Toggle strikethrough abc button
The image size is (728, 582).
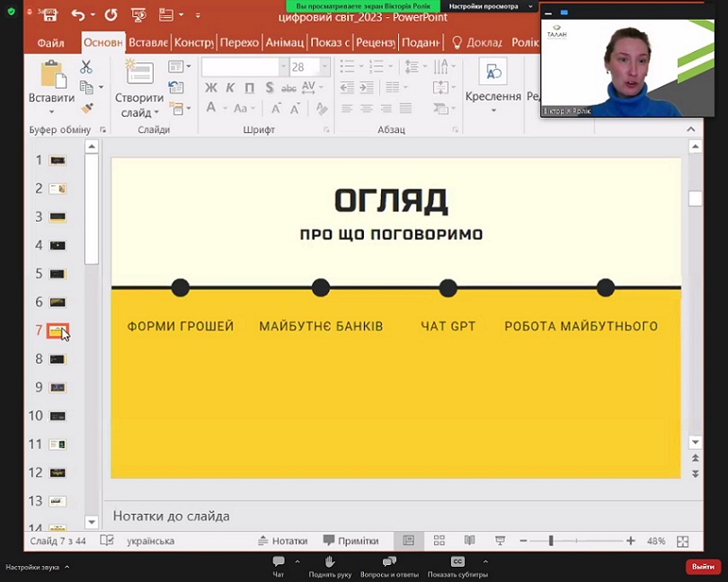tap(289, 88)
